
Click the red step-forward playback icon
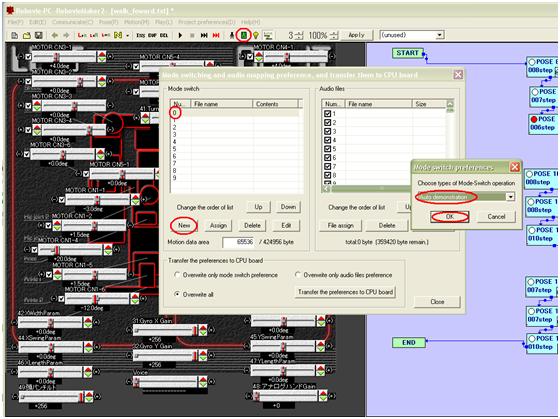point(216,35)
